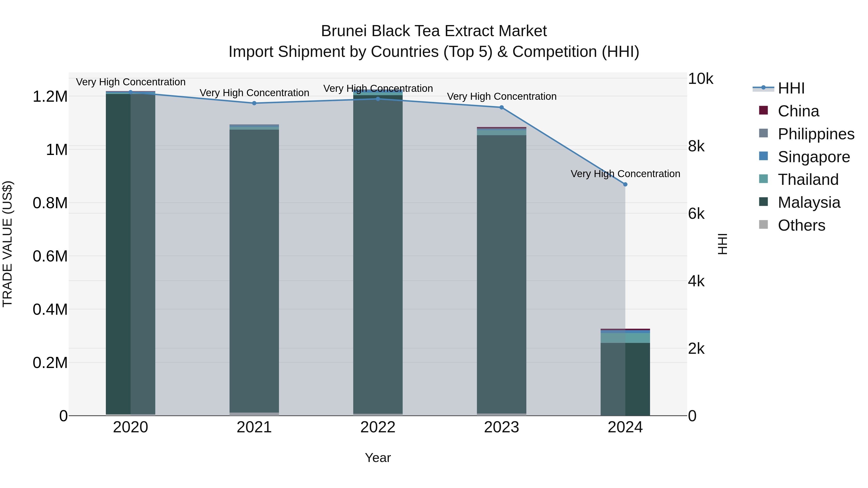The width and height of the screenshot is (868, 488).
Task: Click the Thailand teal color swatch
Action: (x=763, y=179)
